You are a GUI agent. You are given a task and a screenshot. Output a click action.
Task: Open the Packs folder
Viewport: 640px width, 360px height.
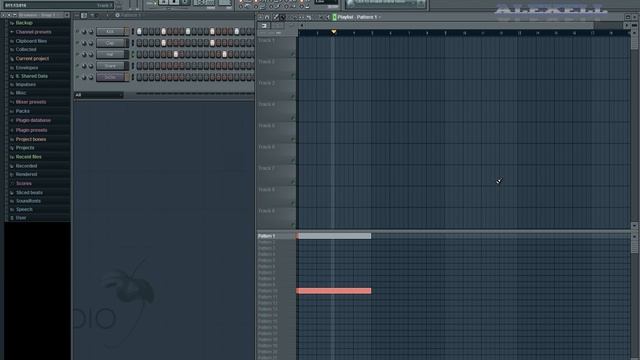click(22, 111)
